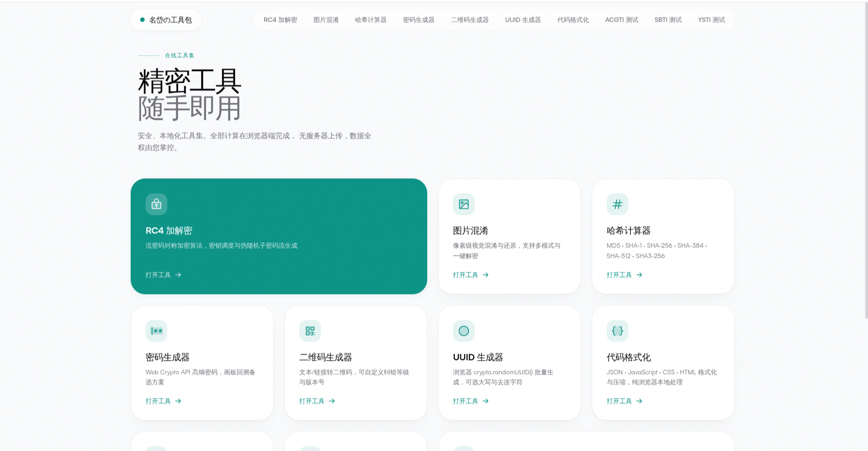This screenshot has height=451, width=868.
Task: Click the RC4 加解密 card title
Action: click(x=169, y=231)
